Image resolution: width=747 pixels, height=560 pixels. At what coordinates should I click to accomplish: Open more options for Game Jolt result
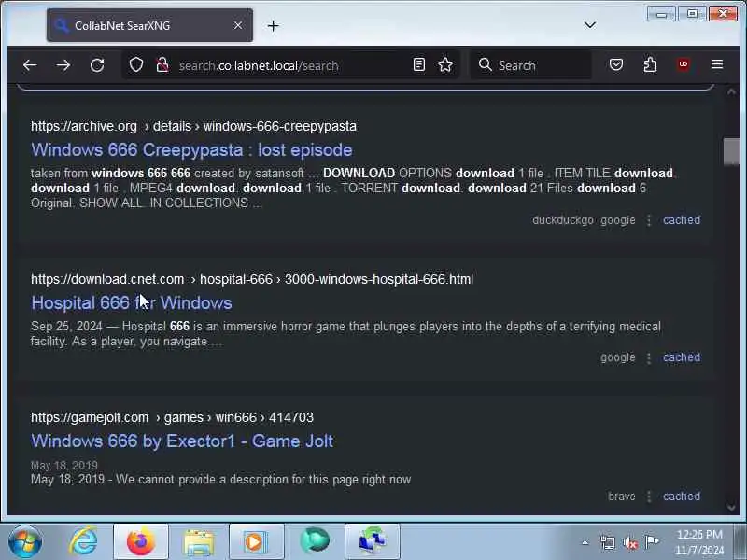click(x=648, y=497)
